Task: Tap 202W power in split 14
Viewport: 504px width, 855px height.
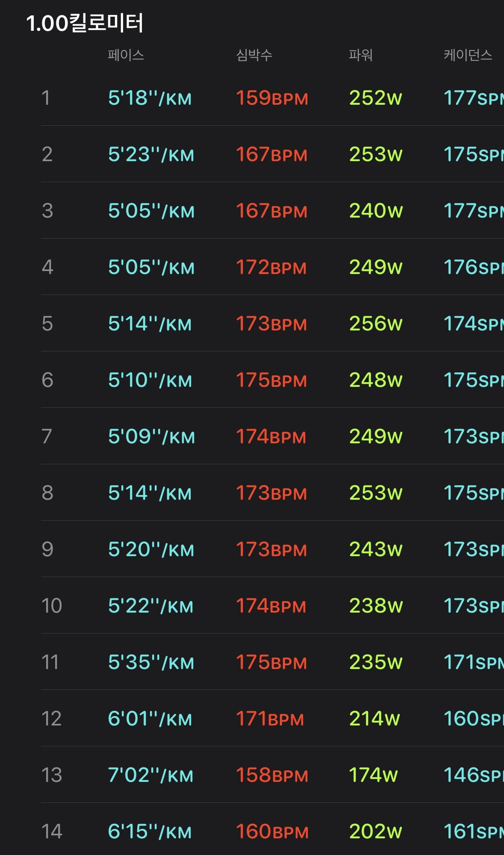Action: (375, 832)
